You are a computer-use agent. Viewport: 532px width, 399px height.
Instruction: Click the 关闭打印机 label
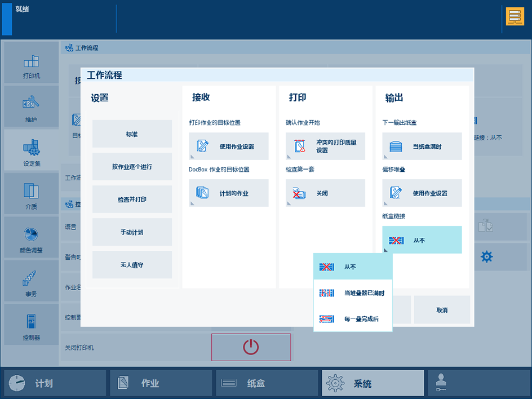[79, 347]
